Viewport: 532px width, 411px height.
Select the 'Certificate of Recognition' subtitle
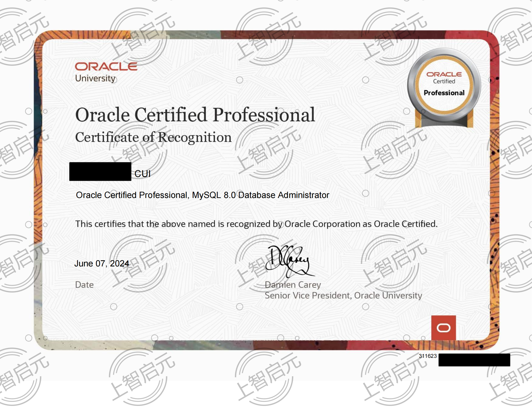(x=153, y=138)
